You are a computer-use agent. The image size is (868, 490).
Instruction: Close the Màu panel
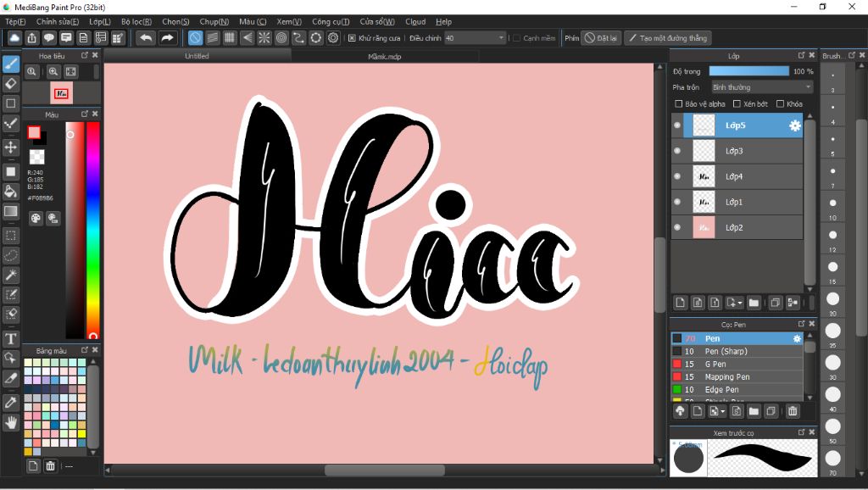point(95,114)
